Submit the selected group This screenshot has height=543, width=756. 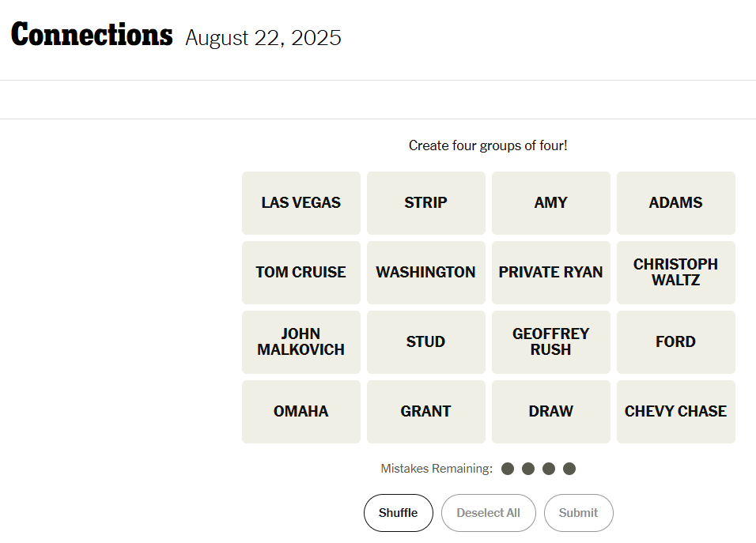tap(578, 513)
